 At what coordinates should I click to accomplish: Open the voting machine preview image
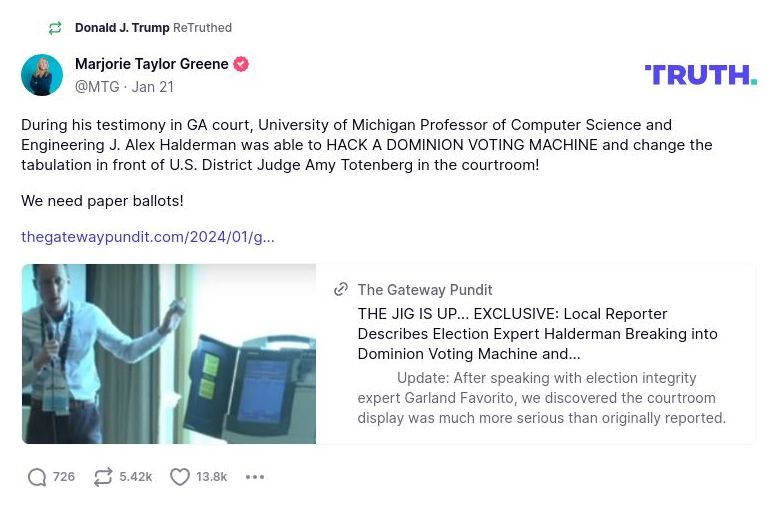(x=169, y=354)
